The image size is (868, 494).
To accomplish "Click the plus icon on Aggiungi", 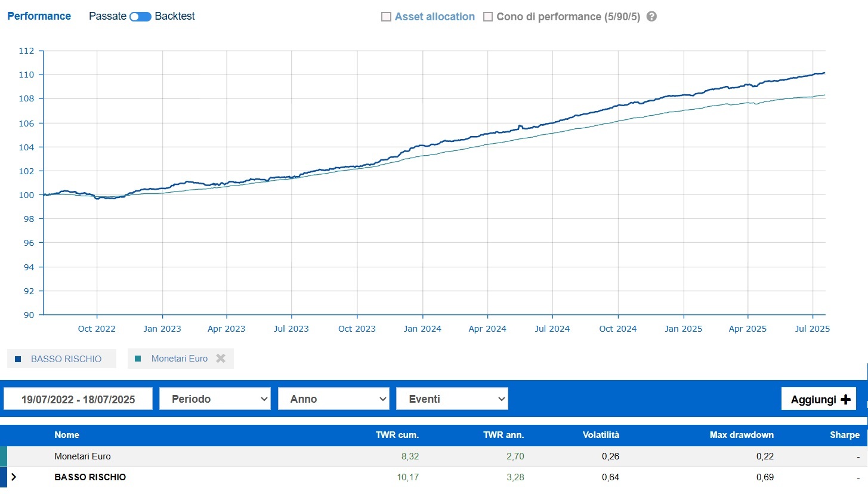I will tap(845, 400).
